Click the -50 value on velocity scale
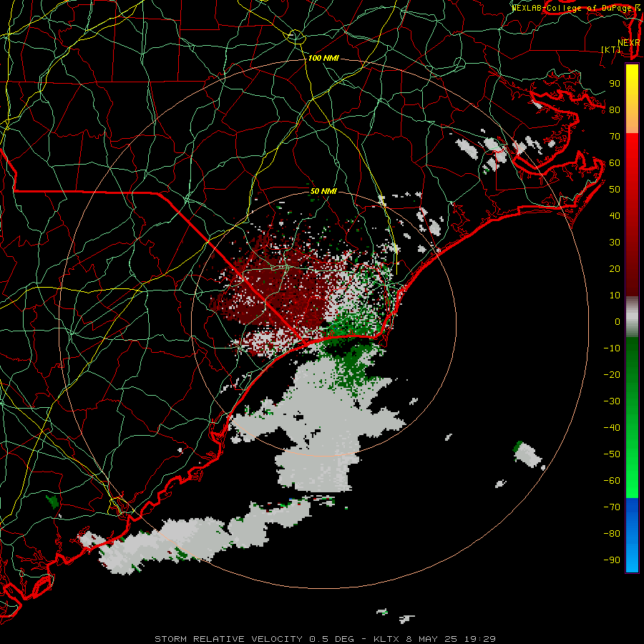This screenshot has width=644, height=644. tap(612, 454)
